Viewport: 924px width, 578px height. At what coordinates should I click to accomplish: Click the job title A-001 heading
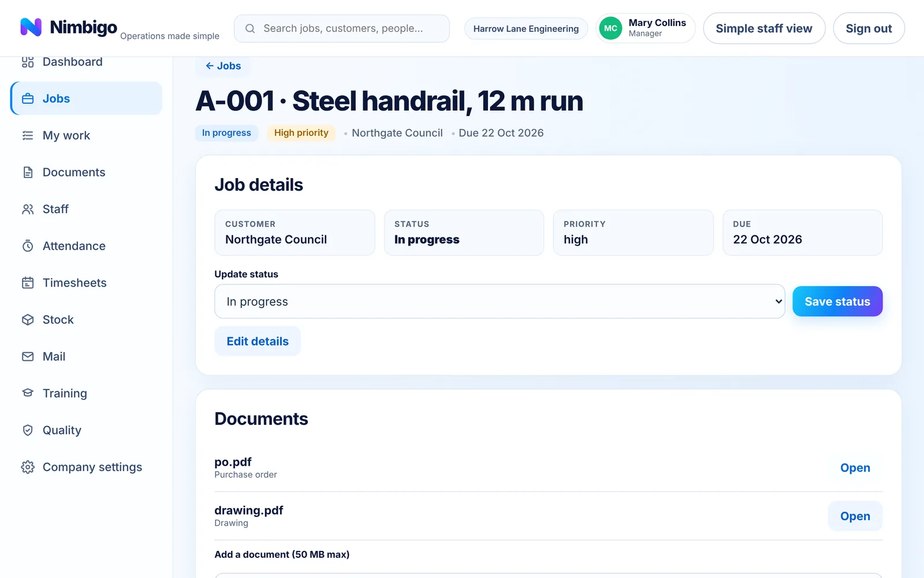[x=389, y=101]
